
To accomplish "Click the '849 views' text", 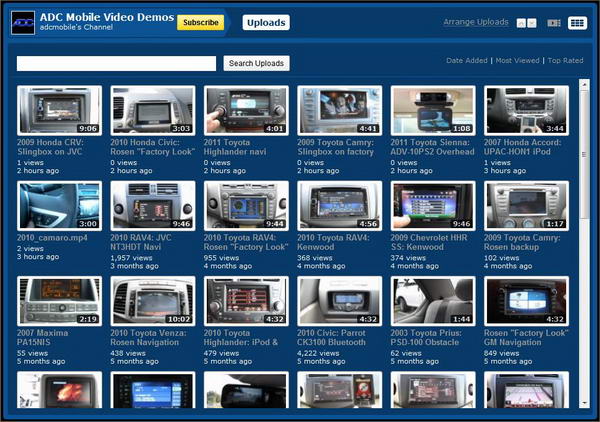I will [x=501, y=353].
